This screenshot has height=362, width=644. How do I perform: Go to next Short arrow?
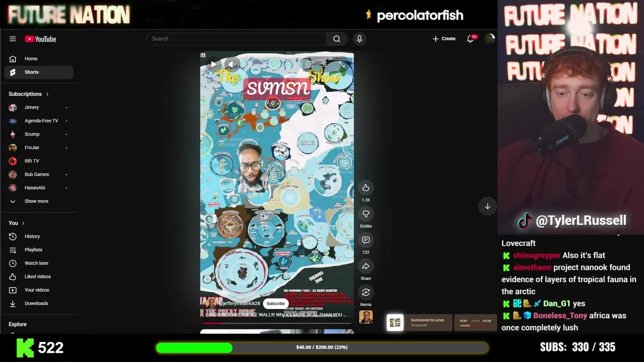488,206
